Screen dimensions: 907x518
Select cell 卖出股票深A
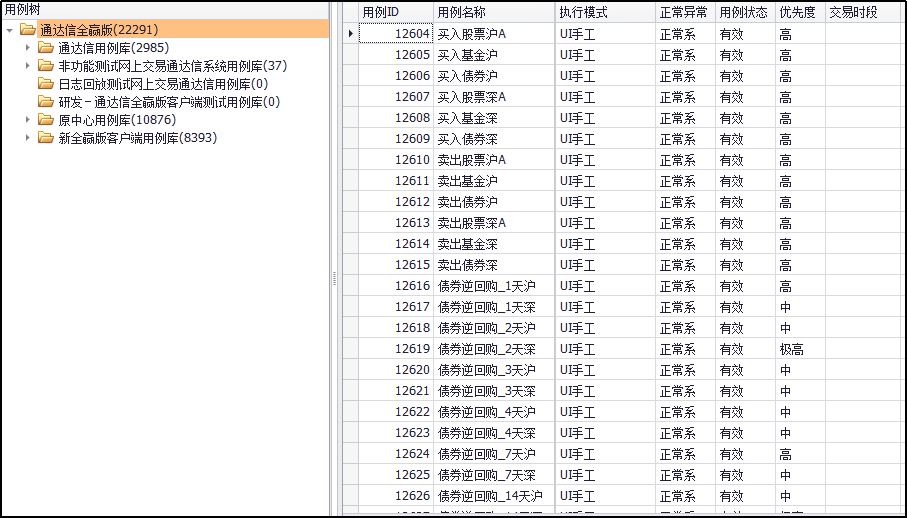point(494,223)
